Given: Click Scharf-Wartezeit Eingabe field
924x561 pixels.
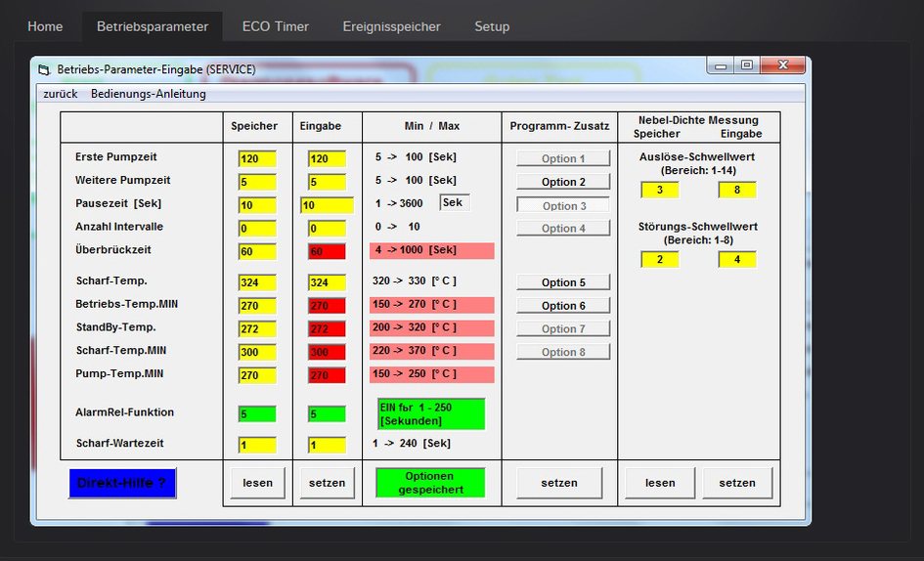Looking at the screenshot, I should pos(327,445).
